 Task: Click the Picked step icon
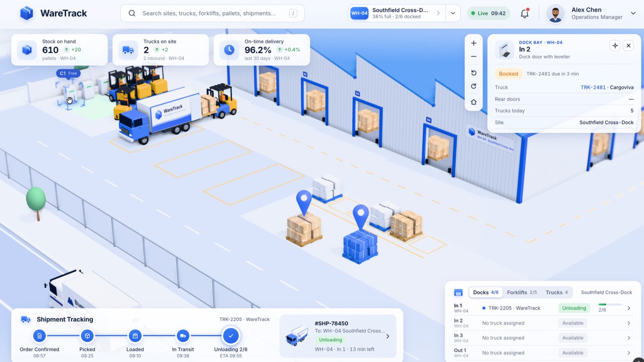[87, 336]
